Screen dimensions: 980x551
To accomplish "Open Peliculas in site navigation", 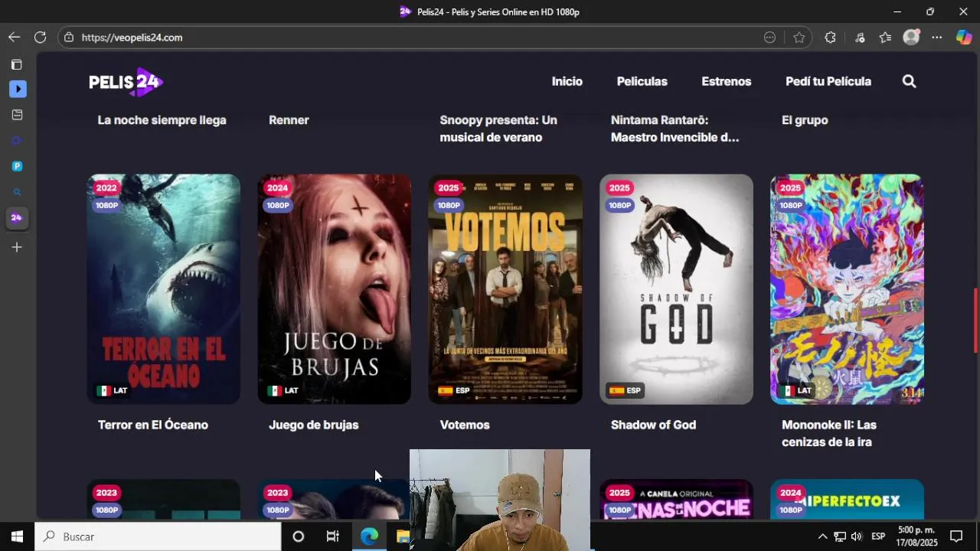I will pos(642,81).
